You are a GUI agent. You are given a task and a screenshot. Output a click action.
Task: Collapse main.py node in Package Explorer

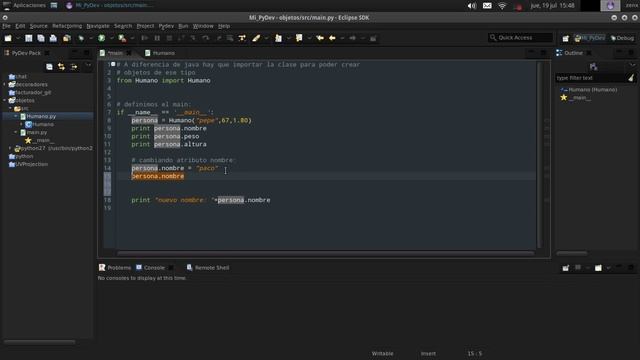coord(16,132)
